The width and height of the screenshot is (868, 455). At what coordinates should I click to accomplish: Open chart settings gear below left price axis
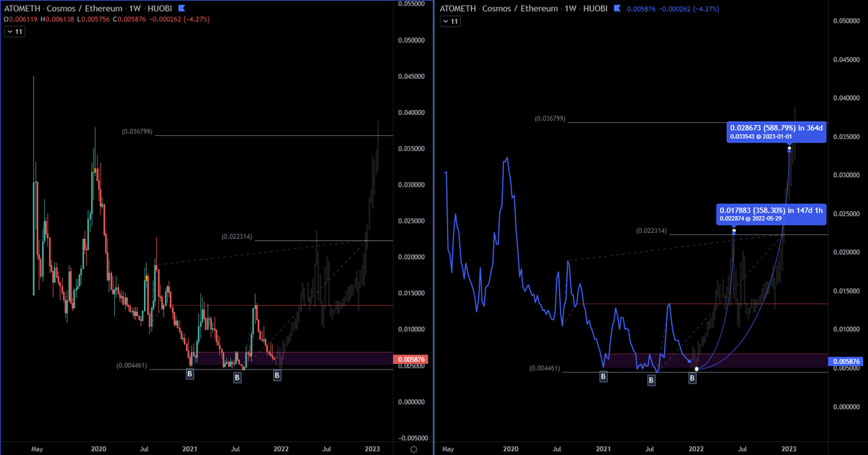(413, 448)
